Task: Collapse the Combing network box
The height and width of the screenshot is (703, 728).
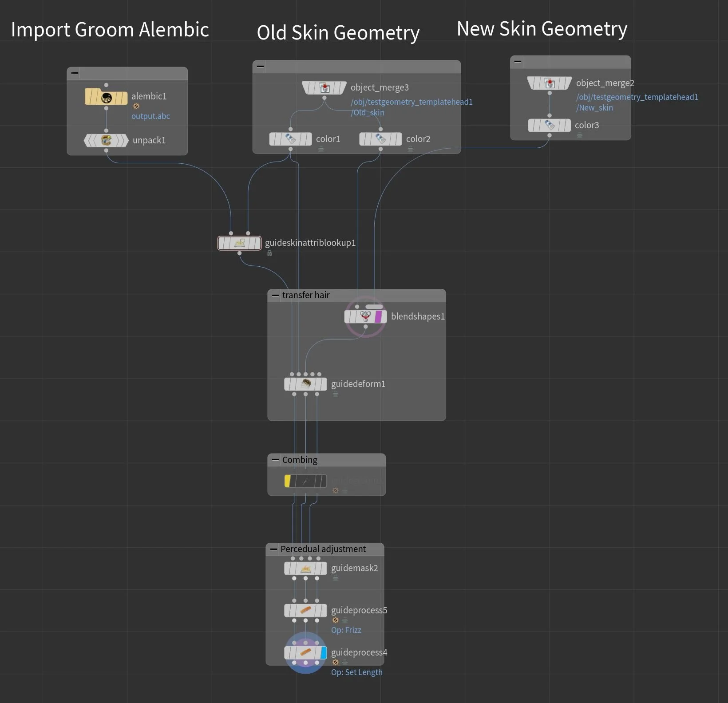Action: point(275,460)
